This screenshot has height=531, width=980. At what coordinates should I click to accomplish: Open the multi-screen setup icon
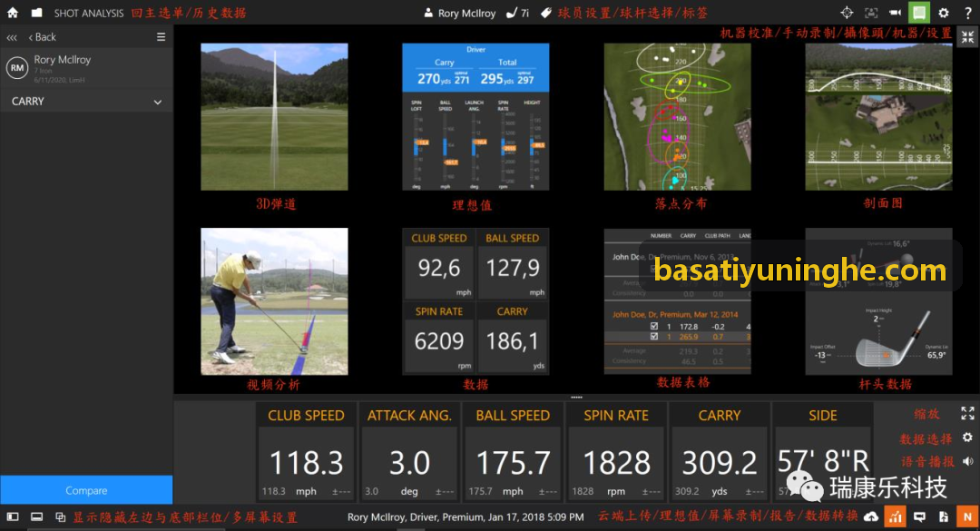point(61,517)
